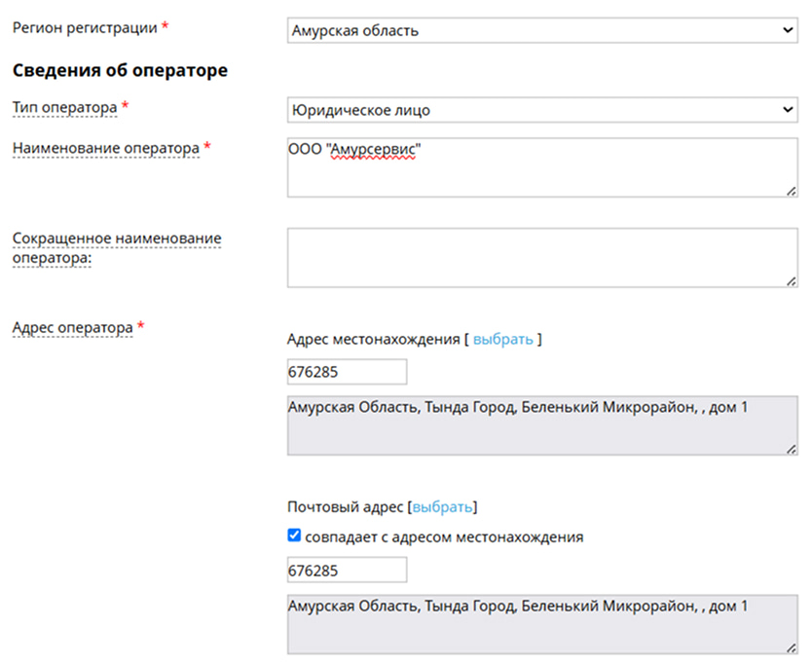The height and width of the screenshot is (664, 812).
Task: Click the Почтовый адрес postal code field
Action: point(347,571)
